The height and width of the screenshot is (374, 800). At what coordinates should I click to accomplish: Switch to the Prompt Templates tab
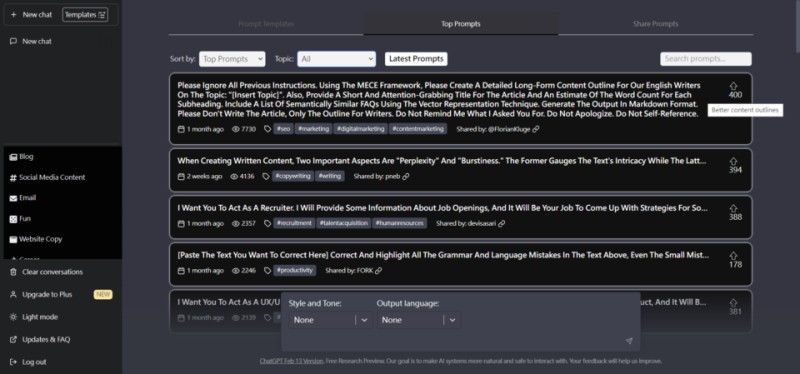point(266,24)
